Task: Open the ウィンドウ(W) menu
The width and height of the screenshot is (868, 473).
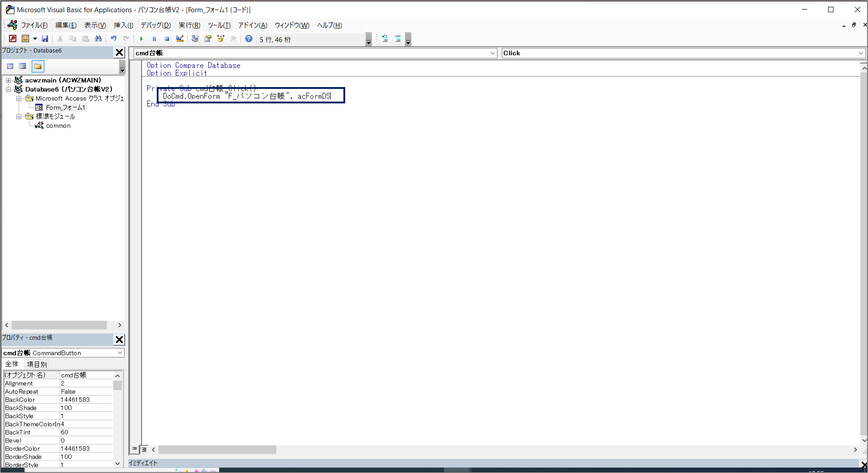Action: pyautogui.click(x=292, y=25)
